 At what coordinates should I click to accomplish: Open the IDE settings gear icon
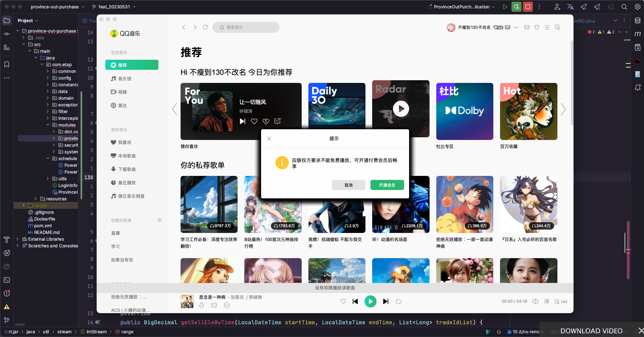[637, 7]
